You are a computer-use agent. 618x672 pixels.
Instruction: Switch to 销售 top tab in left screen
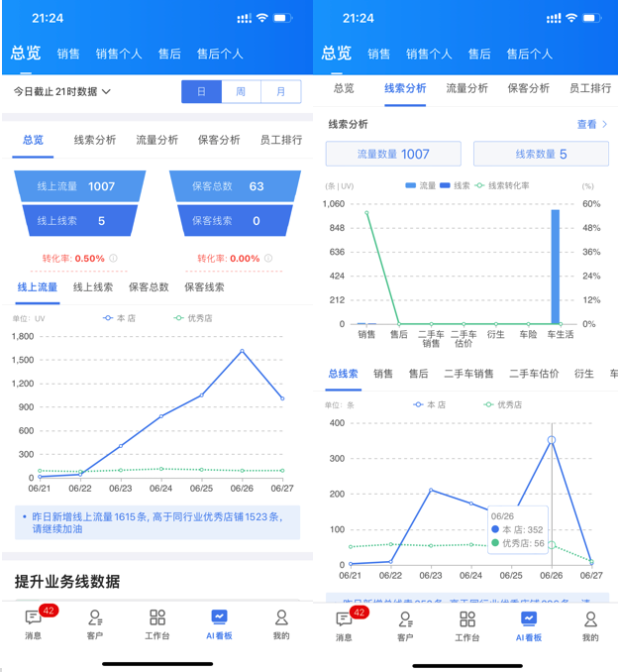68,54
